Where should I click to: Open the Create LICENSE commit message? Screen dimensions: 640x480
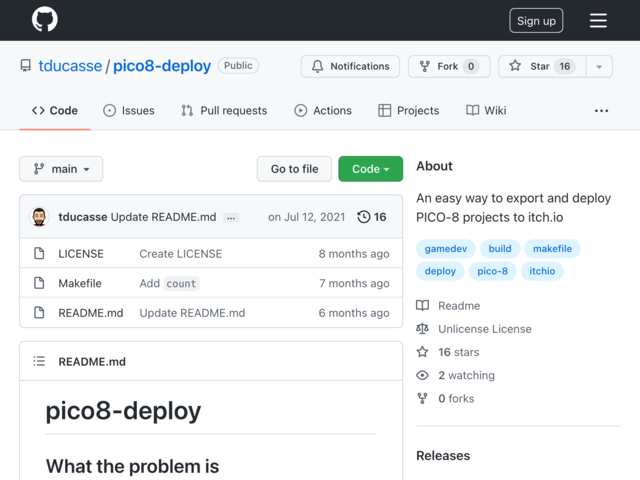point(181,254)
